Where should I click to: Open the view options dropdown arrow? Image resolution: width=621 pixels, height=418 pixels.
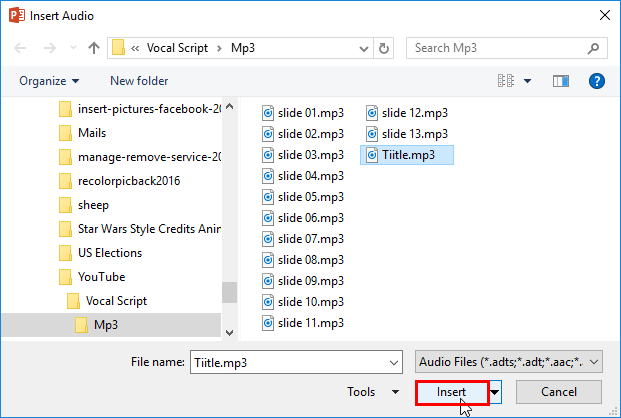click(528, 81)
